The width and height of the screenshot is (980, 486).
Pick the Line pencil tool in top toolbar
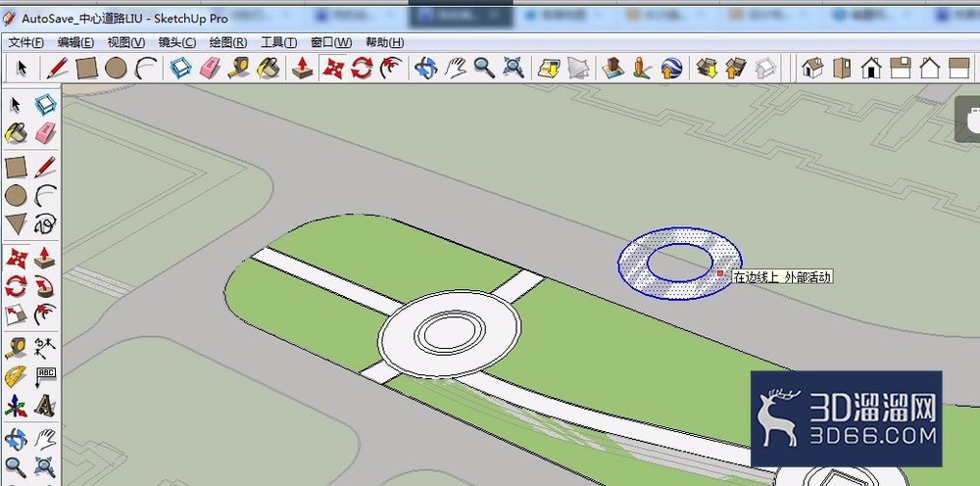point(57,68)
